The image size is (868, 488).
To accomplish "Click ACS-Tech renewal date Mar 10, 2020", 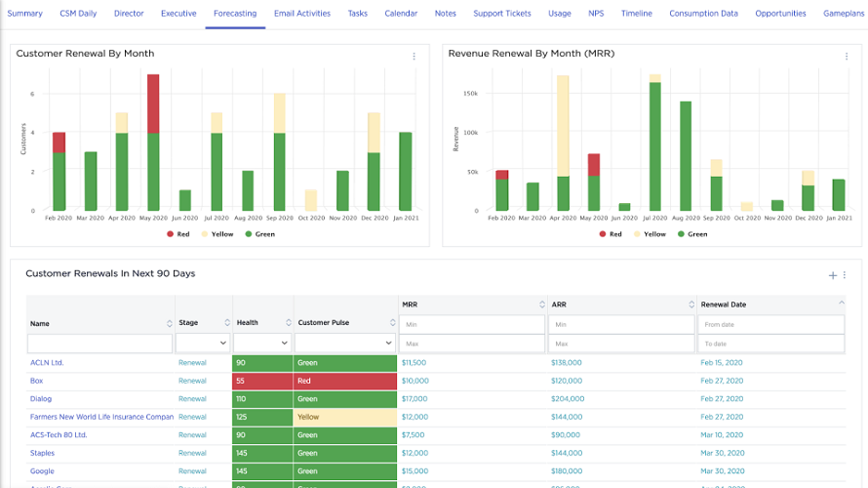I will point(722,435).
